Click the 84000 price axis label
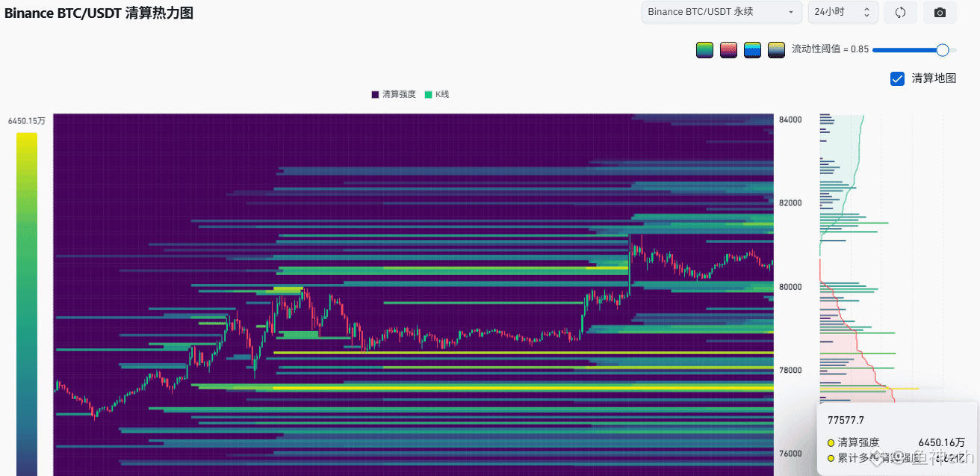This screenshot has width=980, height=476. (x=790, y=120)
